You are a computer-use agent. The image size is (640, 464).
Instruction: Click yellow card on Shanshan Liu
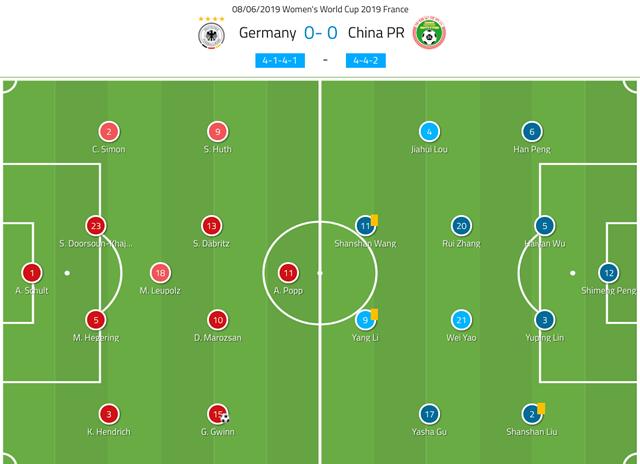pos(540,407)
